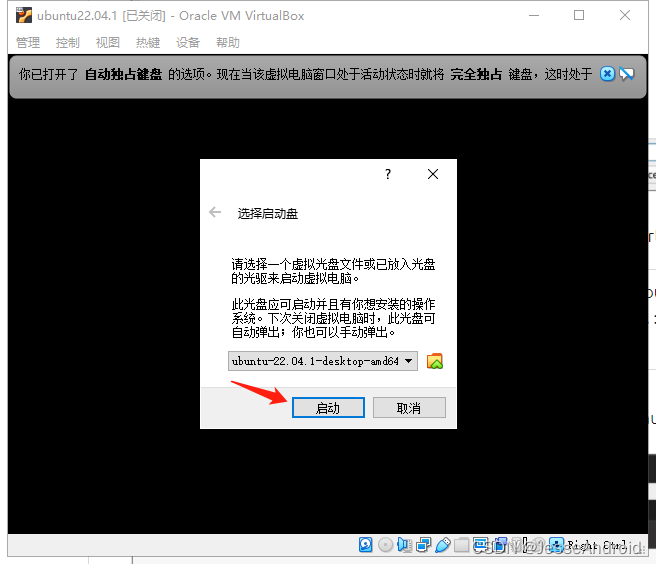
Task: Click the back arrow in the dialog
Action: 215,212
